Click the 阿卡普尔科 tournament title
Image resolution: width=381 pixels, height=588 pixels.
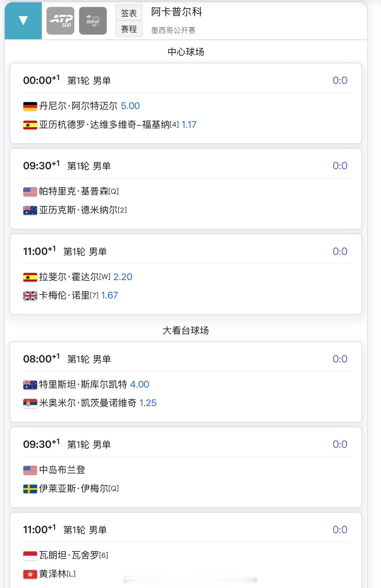pyautogui.click(x=177, y=12)
